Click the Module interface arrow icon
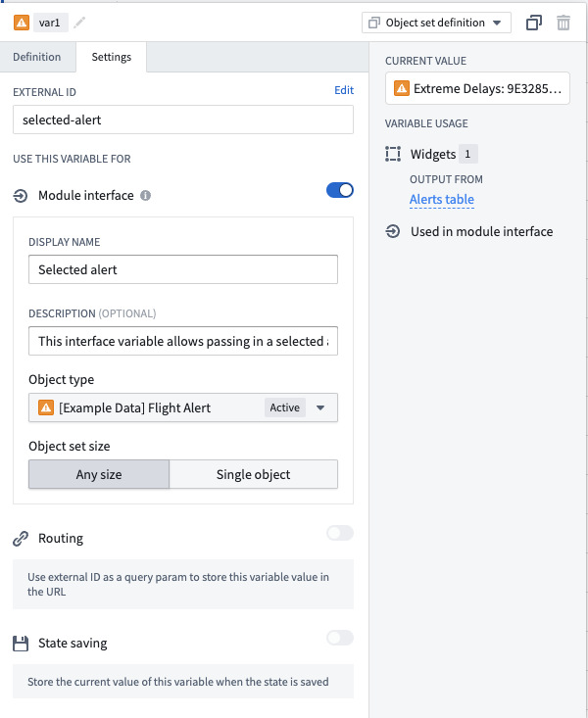588x718 pixels. (21, 196)
